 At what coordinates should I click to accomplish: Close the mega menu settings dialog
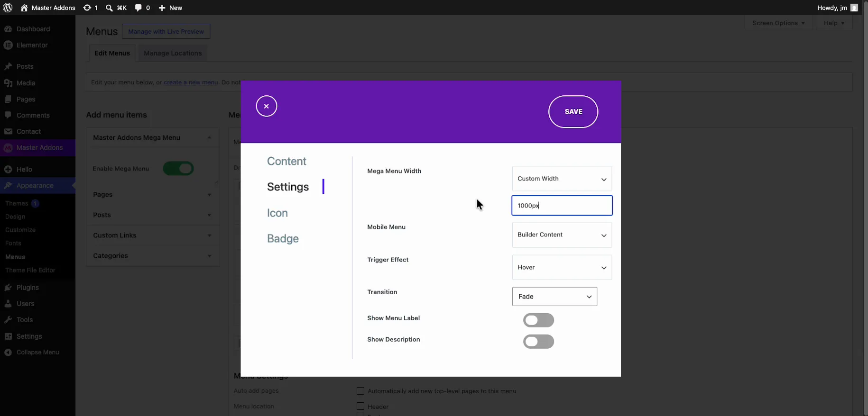(x=267, y=106)
